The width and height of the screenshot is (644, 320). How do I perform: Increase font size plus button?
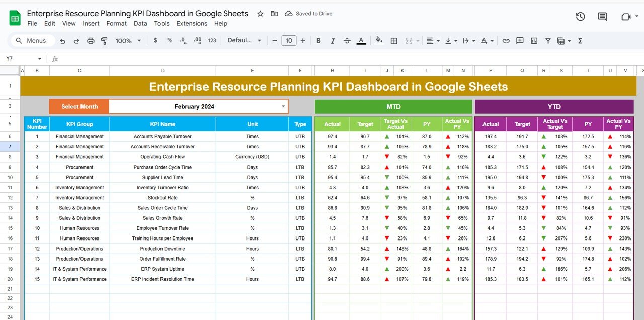pos(303,41)
